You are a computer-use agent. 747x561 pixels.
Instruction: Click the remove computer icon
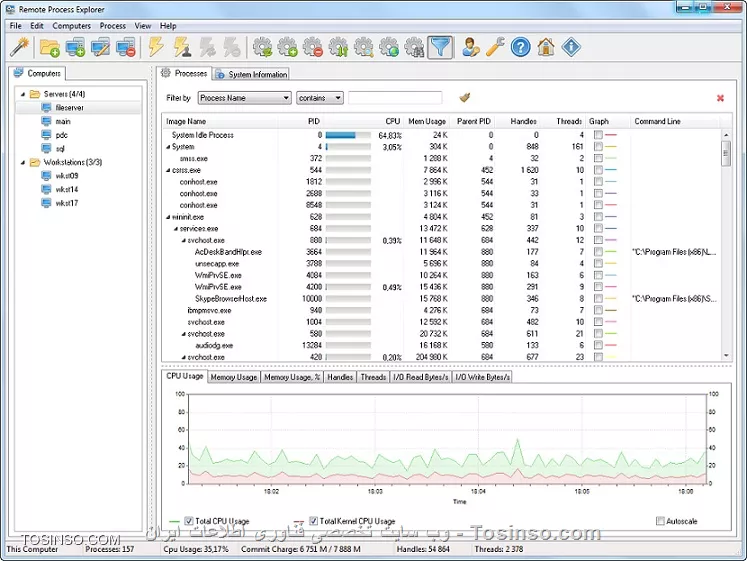point(126,47)
